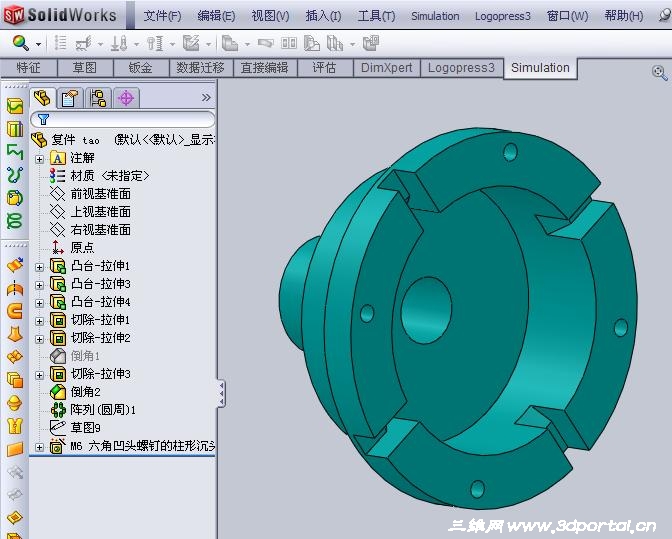Viewport: 672px width, 539px height.
Task: Select the 上视基准面 plane
Action: pos(100,212)
